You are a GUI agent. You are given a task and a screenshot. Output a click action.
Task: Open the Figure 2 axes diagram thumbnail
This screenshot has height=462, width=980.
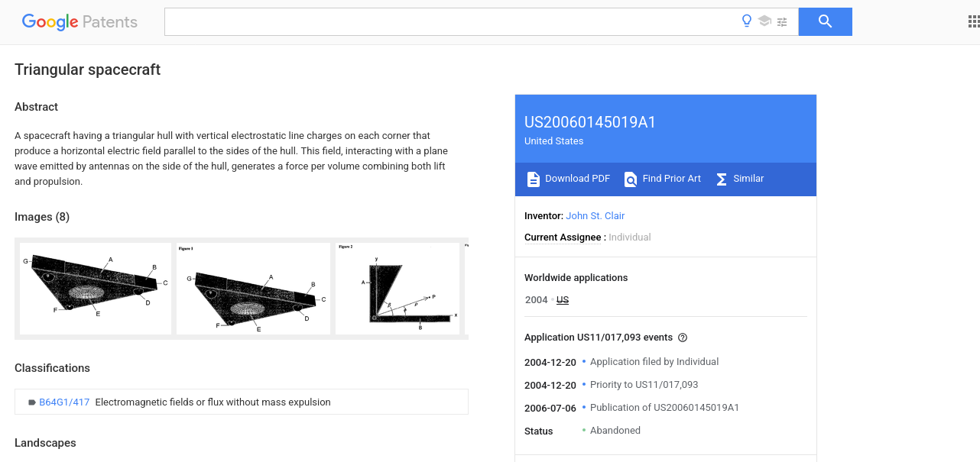pos(398,289)
